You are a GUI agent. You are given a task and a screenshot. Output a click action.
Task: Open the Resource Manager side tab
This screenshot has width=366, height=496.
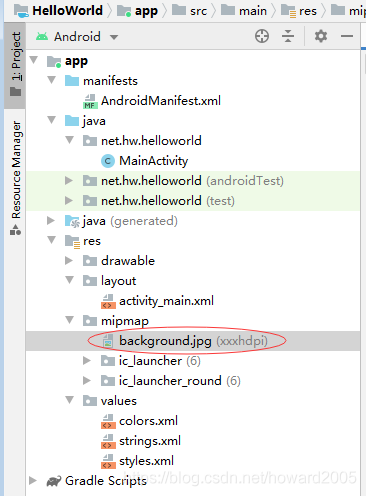[x=16, y=178]
